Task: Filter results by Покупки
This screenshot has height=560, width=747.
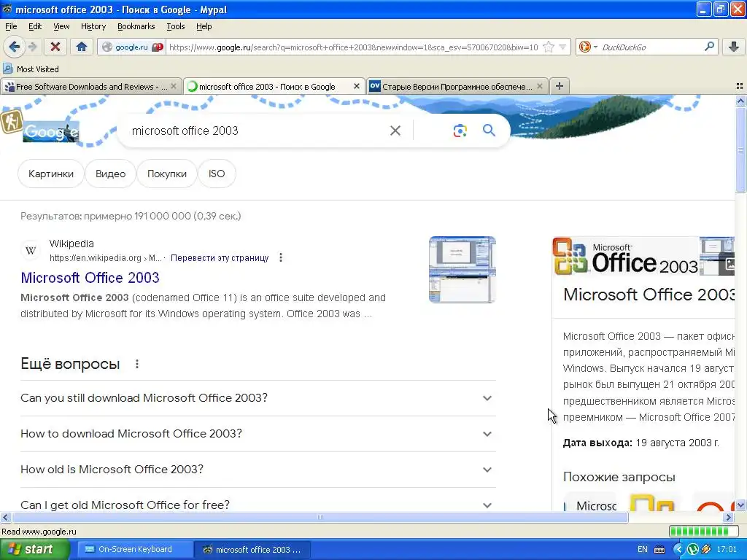Action: click(167, 174)
